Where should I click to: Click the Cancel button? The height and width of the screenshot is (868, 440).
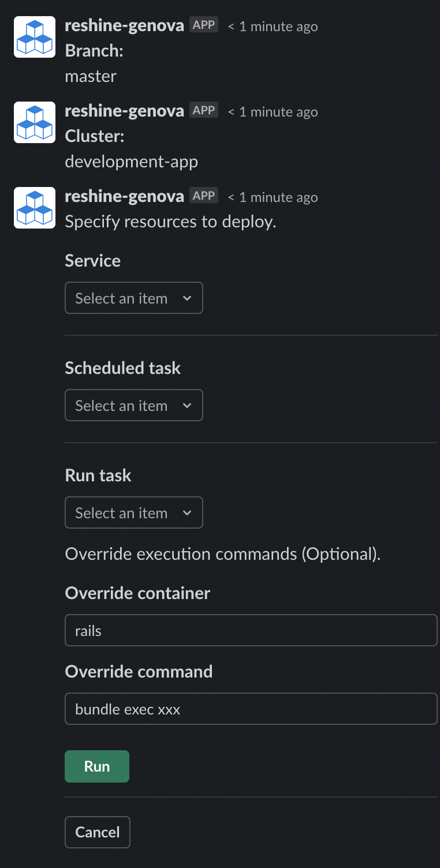pos(97,832)
